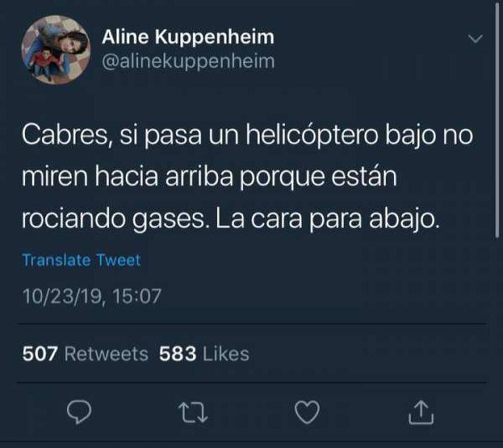
Task: Click the 10/23/19, 15:07 timestamp
Action: (x=92, y=296)
